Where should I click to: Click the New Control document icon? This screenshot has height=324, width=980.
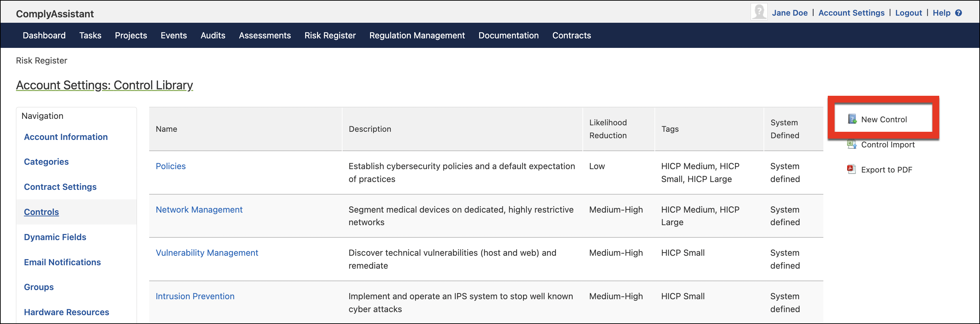tap(852, 119)
